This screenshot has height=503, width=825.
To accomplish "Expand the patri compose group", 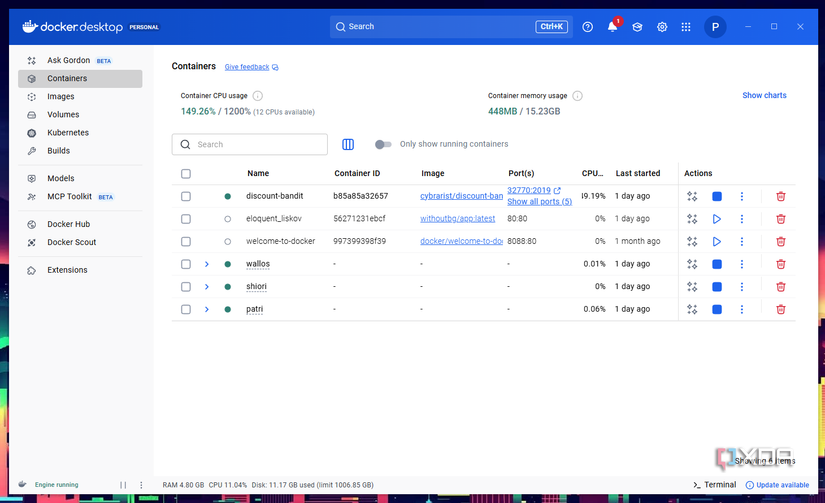I will click(x=207, y=309).
